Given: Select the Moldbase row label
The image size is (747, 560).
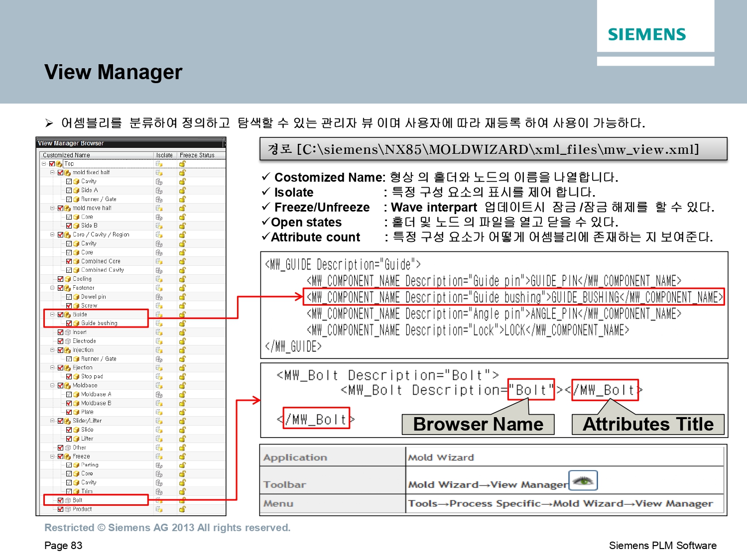Looking at the screenshot, I should coord(85,385).
